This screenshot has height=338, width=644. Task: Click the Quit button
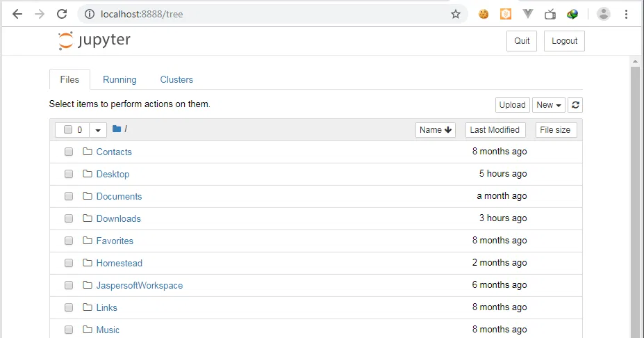(522, 41)
